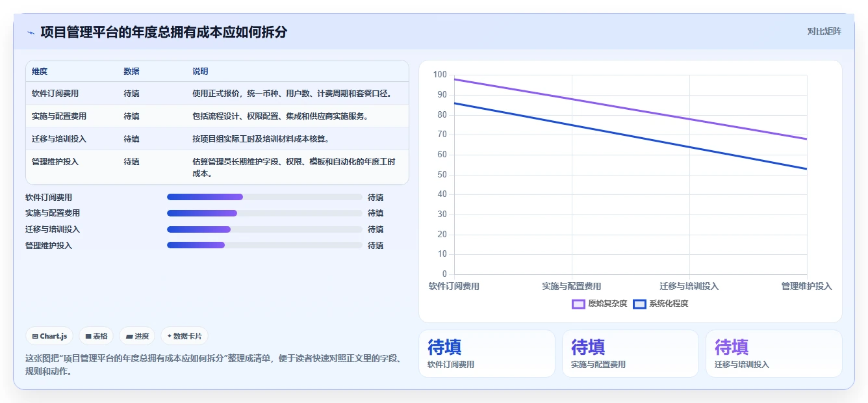
Task: Click the 软件订阅费用 progress bar
Action: (x=264, y=197)
